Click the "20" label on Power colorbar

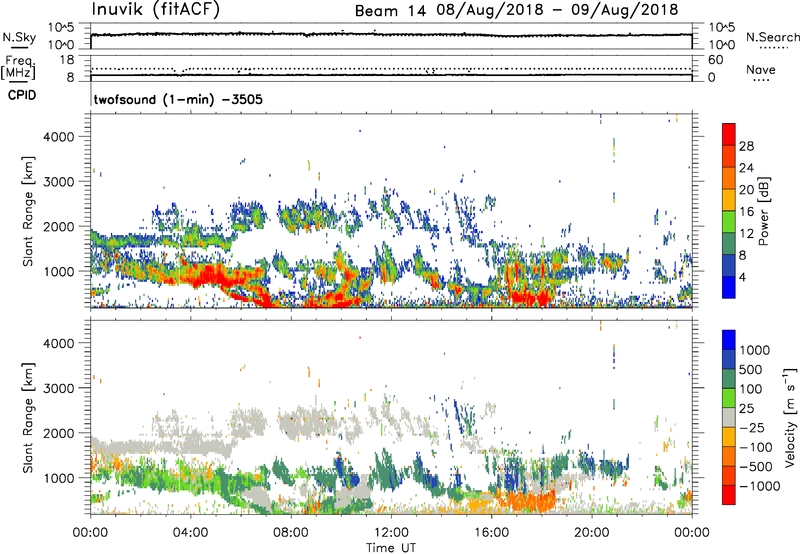click(746, 190)
